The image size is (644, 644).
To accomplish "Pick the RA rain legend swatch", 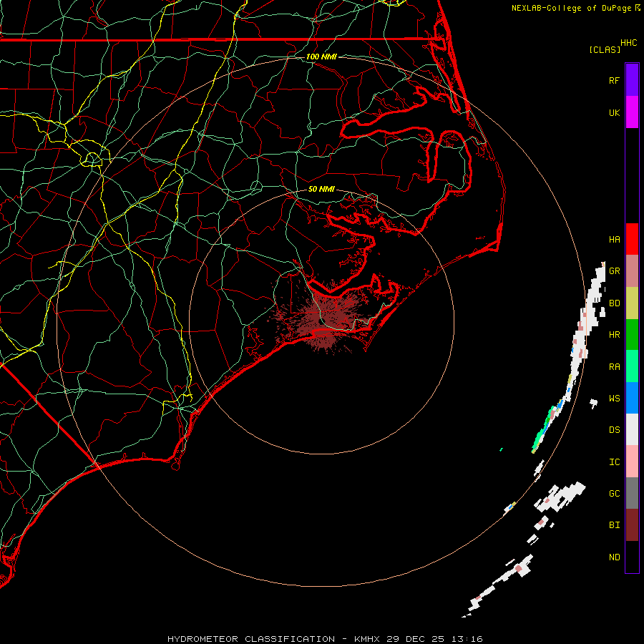I will point(632,366).
